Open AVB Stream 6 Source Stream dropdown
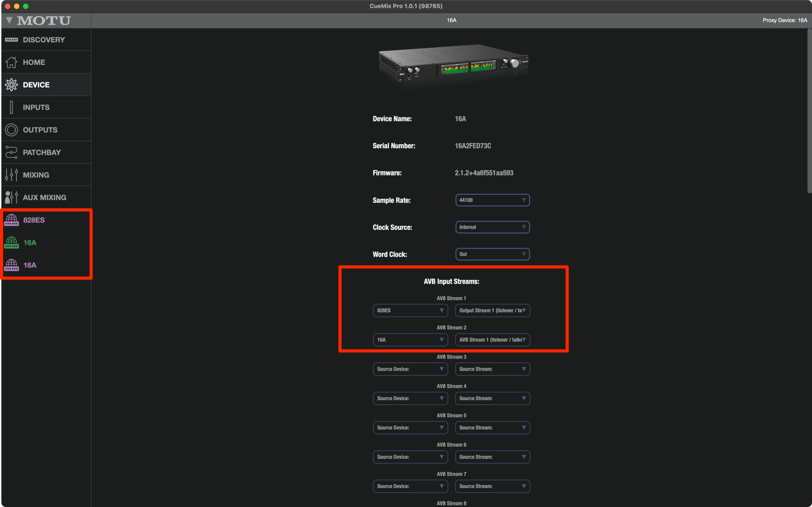The width and height of the screenshot is (812, 507). 492,457
